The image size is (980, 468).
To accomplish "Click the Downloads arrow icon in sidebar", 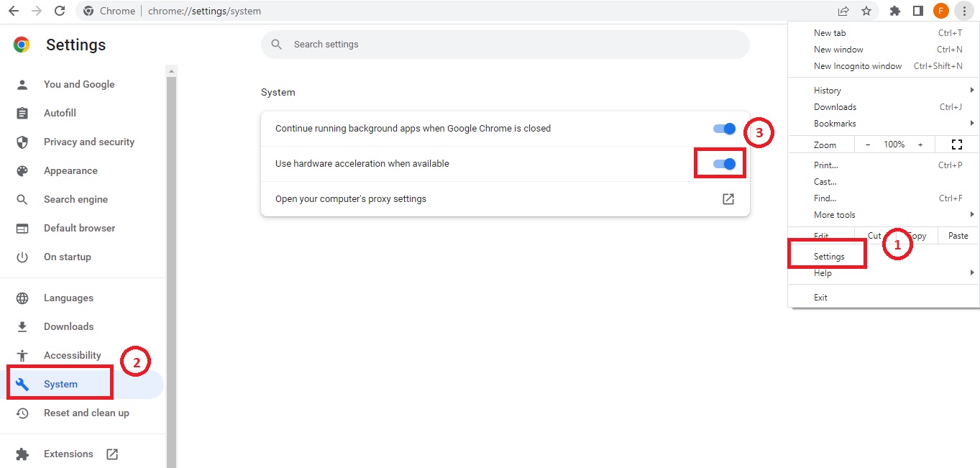I will [x=22, y=326].
